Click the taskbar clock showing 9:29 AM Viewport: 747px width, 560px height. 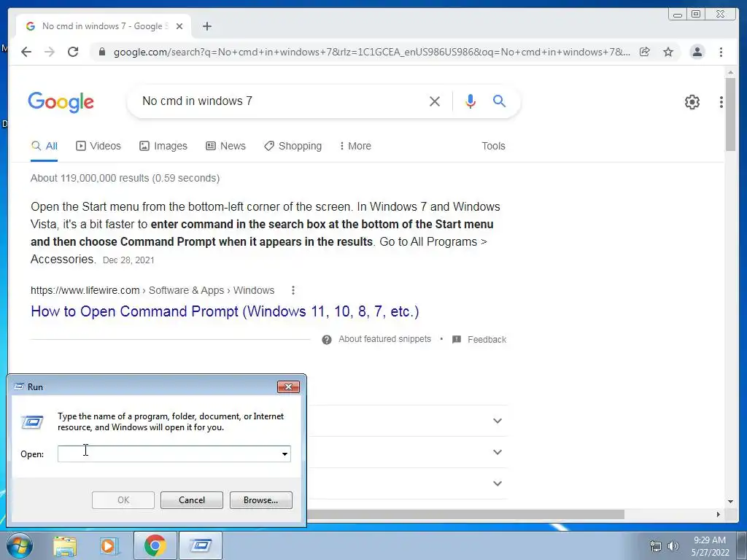(710, 546)
